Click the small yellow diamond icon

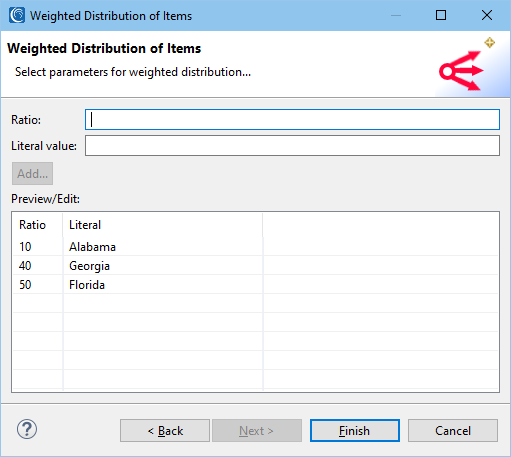tap(489, 43)
